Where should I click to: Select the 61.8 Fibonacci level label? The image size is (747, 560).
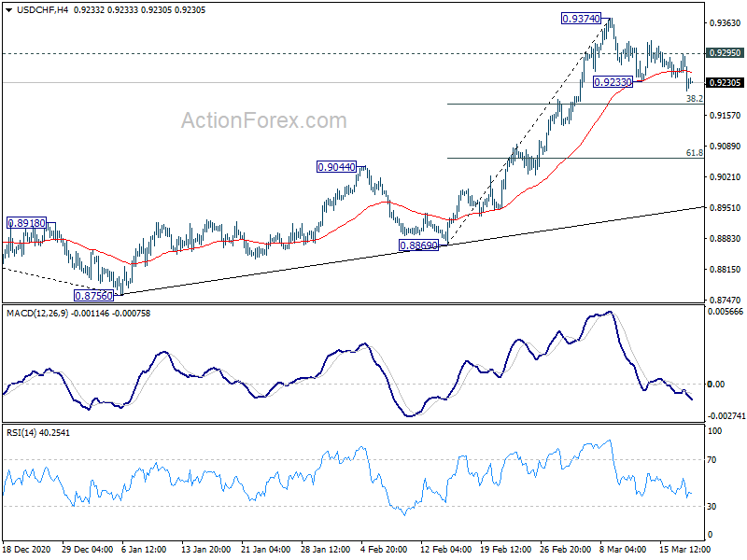tap(694, 153)
